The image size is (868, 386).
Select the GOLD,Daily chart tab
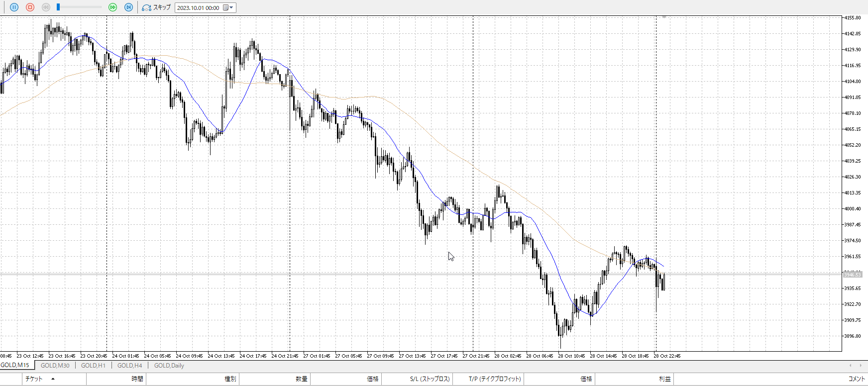[169, 365]
